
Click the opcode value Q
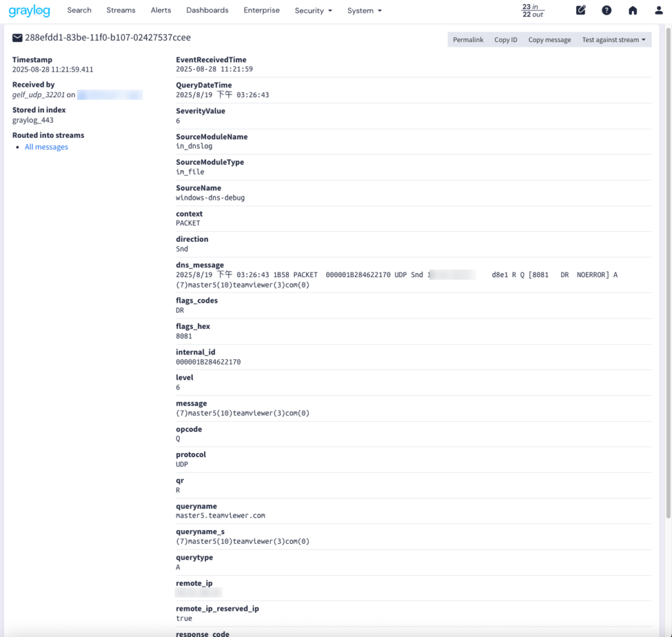(x=178, y=439)
